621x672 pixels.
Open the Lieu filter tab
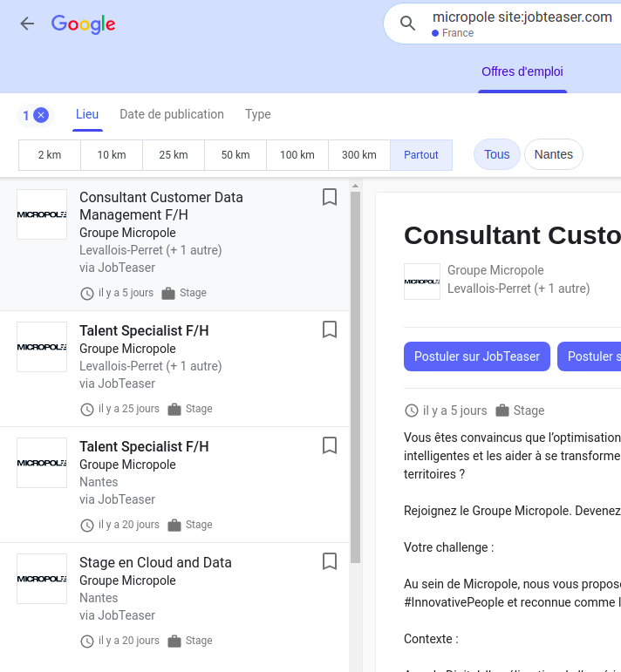pos(87,114)
